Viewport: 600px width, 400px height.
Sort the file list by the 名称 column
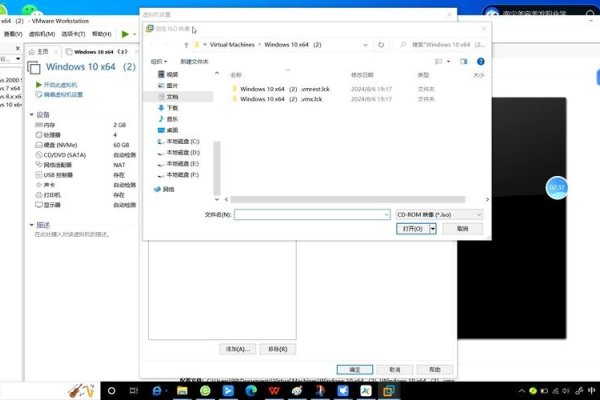pos(236,75)
